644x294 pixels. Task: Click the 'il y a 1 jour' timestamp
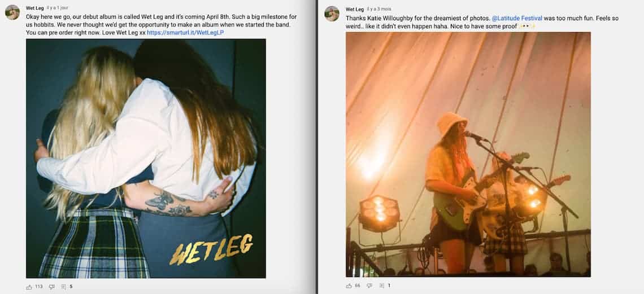point(57,8)
